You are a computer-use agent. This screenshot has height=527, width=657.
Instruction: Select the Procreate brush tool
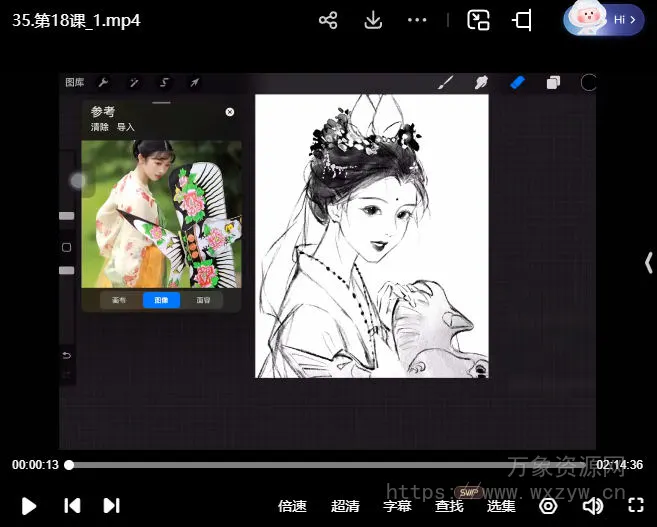pyautogui.click(x=447, y=83)
